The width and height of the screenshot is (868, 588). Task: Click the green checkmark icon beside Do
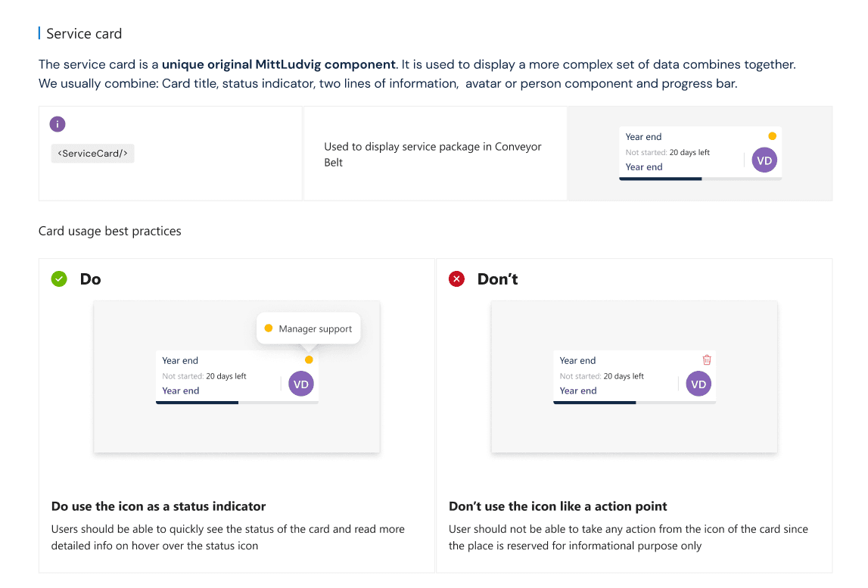coord(59,279)
